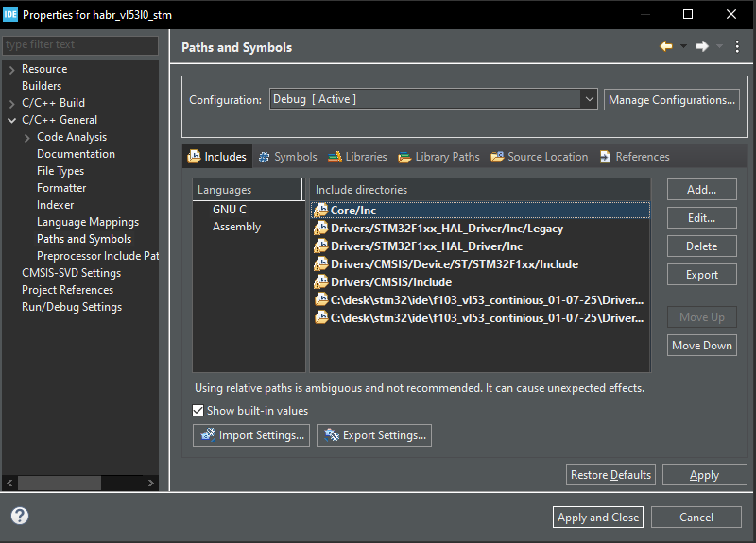Expand the Resource tree node
This screenshot has width=756, height=543.
coord(11,69)
